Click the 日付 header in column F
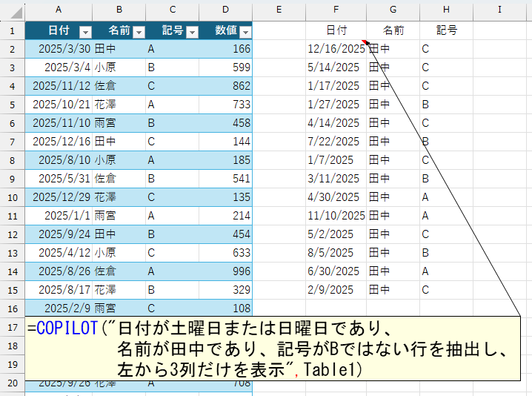532x396 pixels. pos(336,30)
